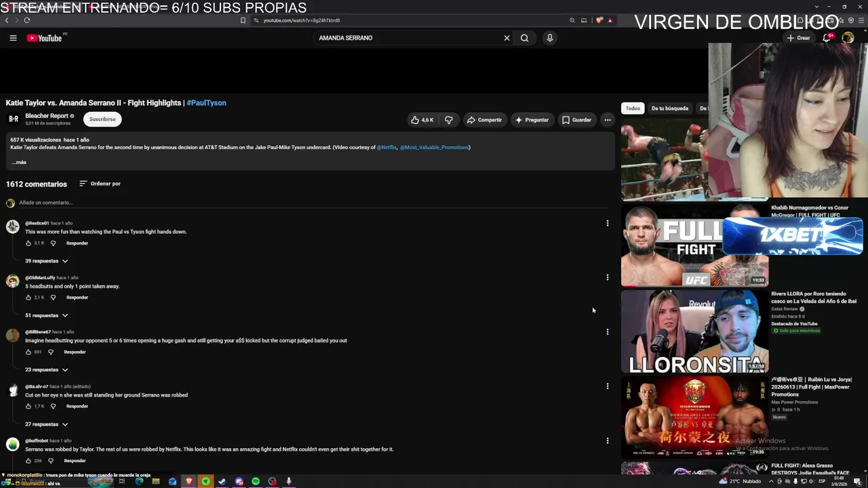This screenshot has width=868, height=488.
Task: Dislike the @OldManLuffy comment
Action: pyautogui.click(x=53, y=297)
